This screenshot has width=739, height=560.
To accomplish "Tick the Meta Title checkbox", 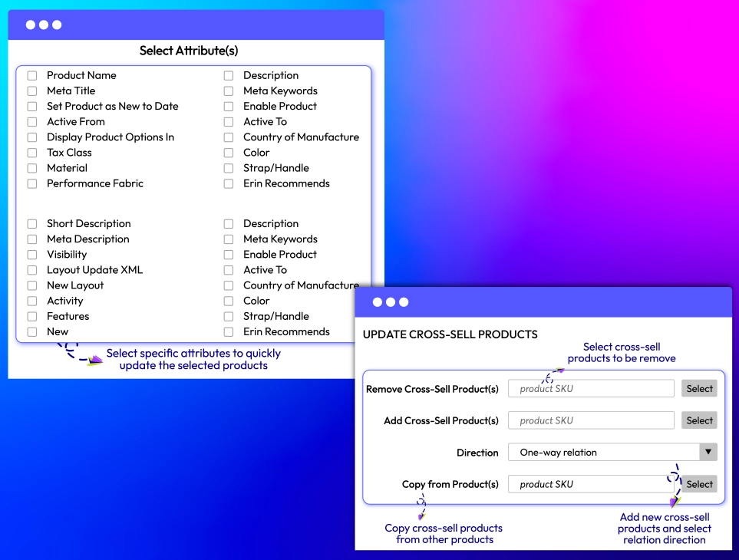I will (x=32, y=91).
